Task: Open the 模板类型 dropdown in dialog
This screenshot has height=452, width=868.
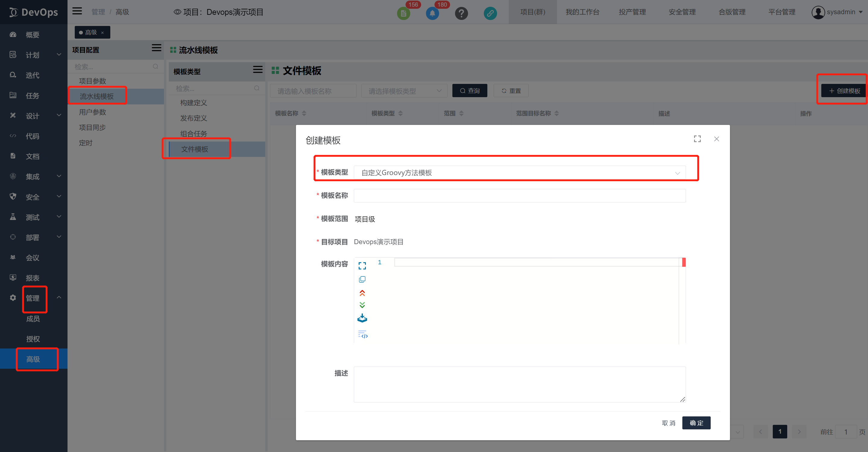Action: pyautogui.click(x=519, y=173)
